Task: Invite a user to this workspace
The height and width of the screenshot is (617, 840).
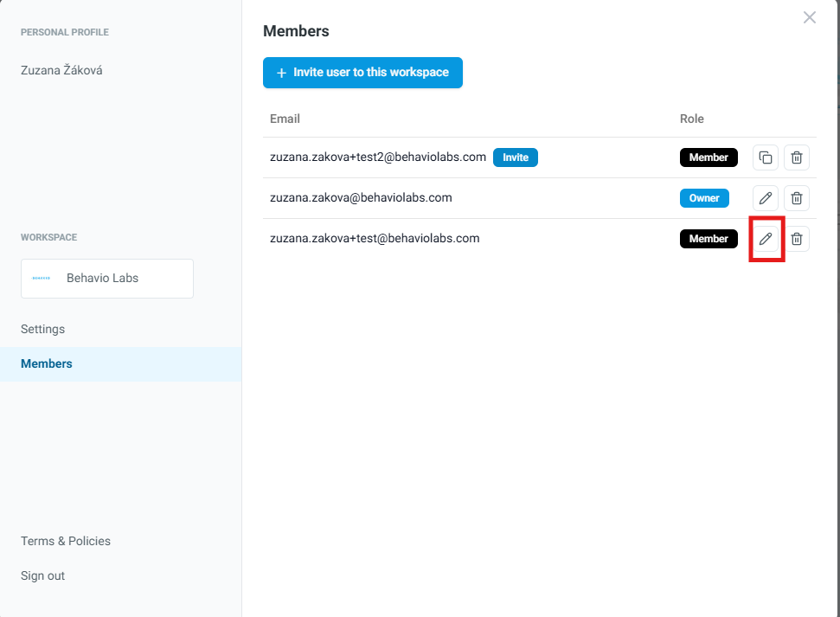Action: [x=362, y=73]
